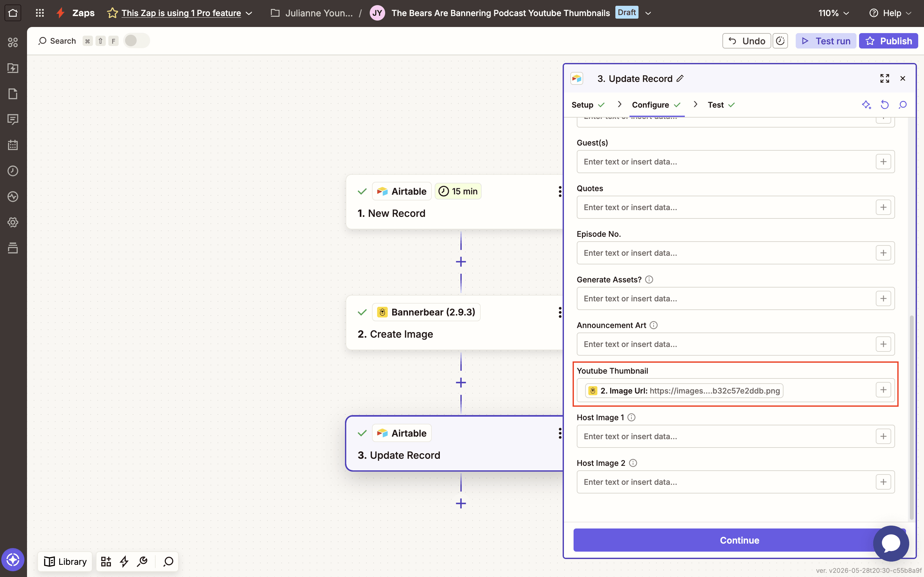Open version history icon next to Undo

780,41
